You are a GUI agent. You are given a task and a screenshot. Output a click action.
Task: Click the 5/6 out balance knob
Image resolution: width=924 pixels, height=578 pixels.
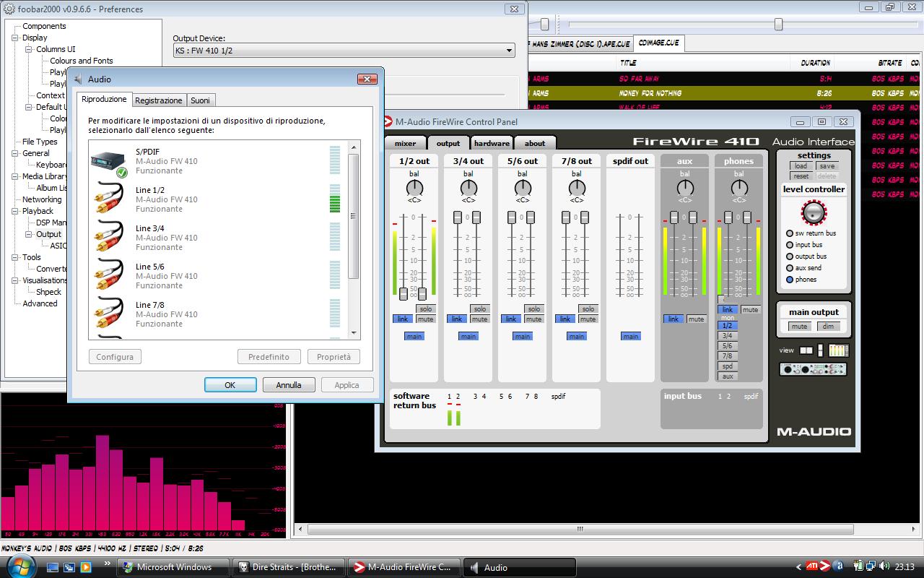click(x=523, y=188)
